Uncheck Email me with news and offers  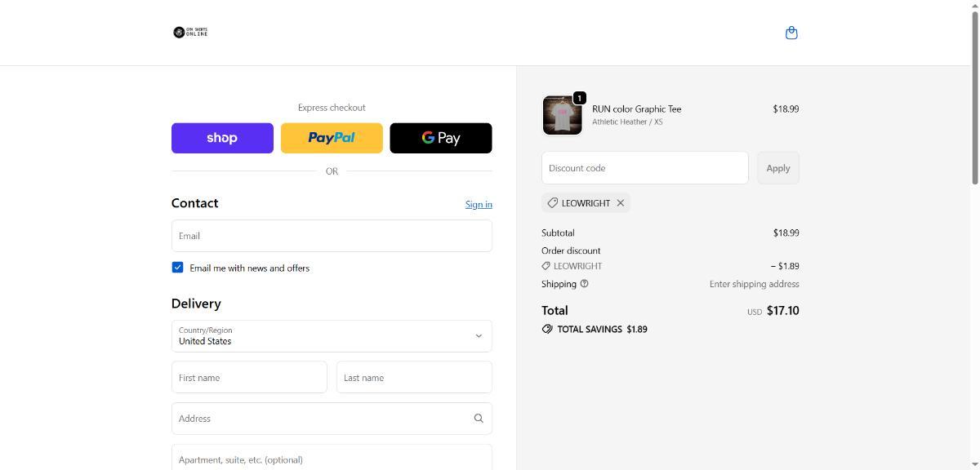point(177,268)
